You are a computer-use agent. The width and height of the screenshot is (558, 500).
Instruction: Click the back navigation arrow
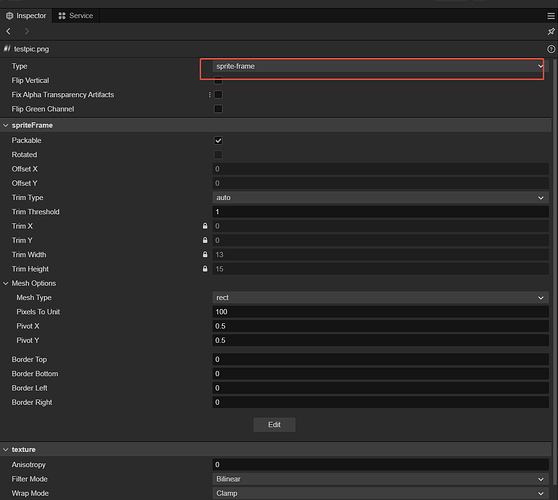[9, 31]
